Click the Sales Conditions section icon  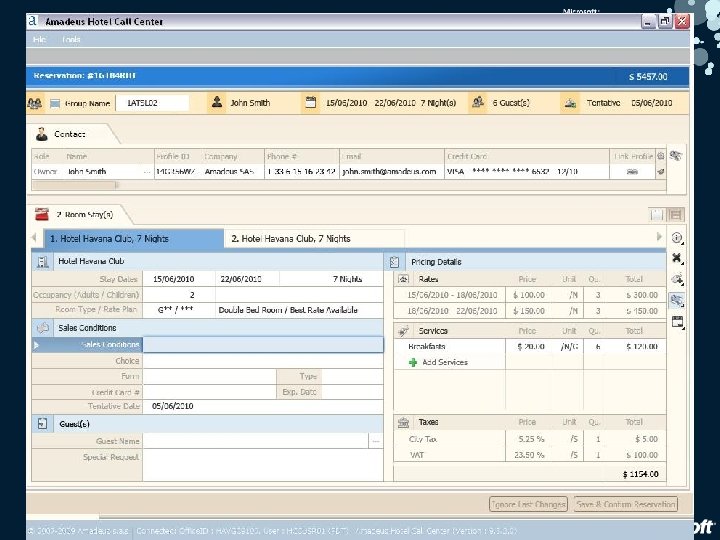[43, 328]
